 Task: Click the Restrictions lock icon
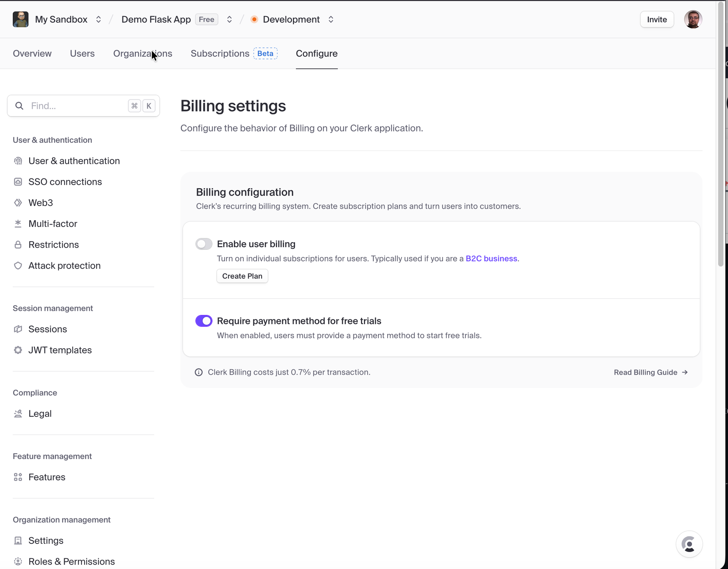[x=18, y=245]
